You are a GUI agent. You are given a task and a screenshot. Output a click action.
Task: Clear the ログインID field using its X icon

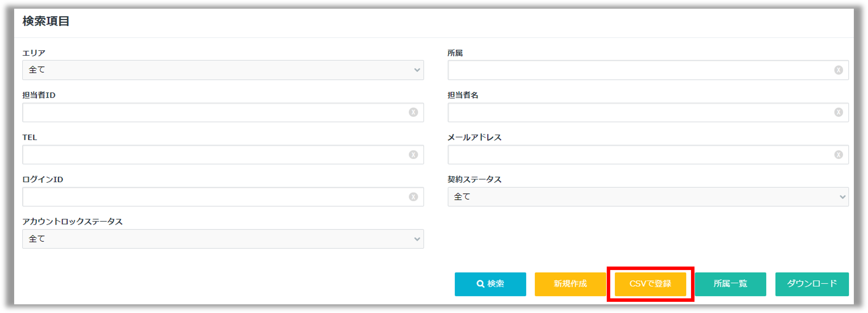(413, 197)
